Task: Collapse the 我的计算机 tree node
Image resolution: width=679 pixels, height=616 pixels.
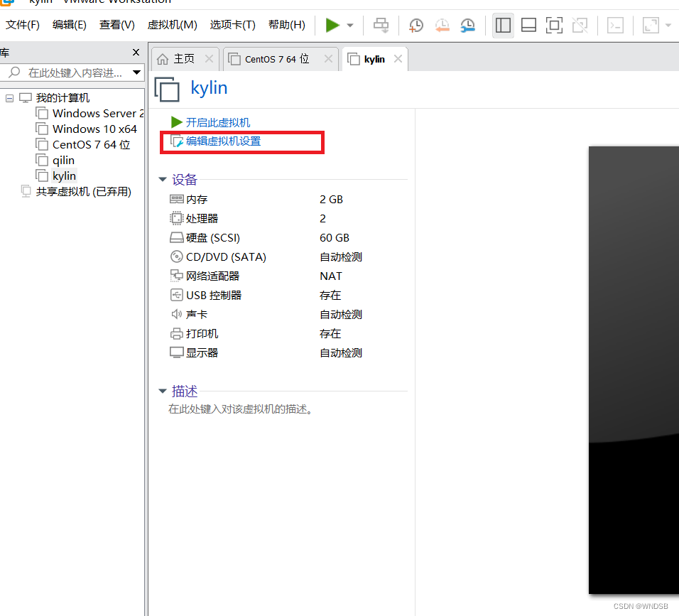Action: coord(9,98)
